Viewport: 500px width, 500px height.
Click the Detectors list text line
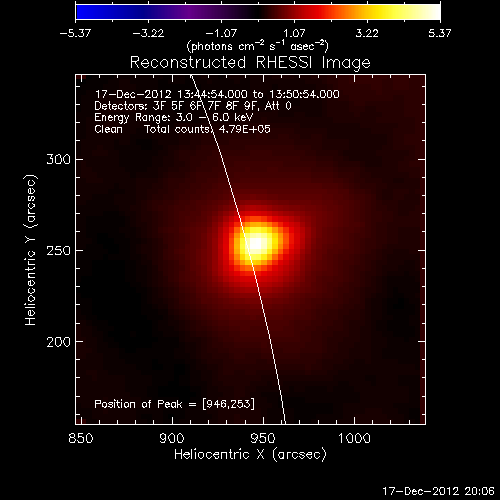(193, 106)
